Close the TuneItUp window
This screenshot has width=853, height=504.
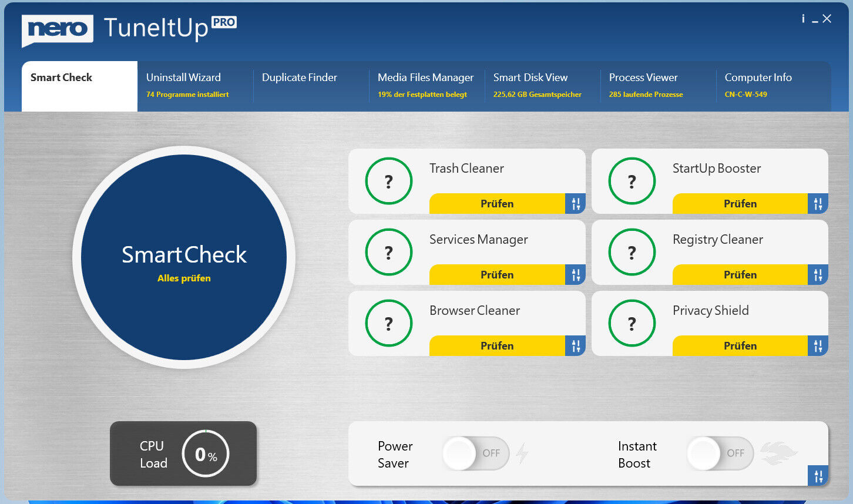click(x=827, y=19)
